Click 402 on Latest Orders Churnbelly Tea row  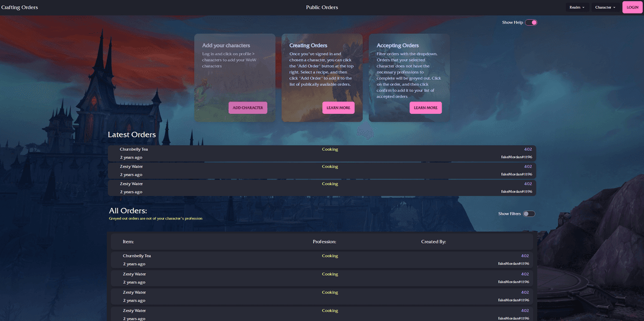[528, 149]
